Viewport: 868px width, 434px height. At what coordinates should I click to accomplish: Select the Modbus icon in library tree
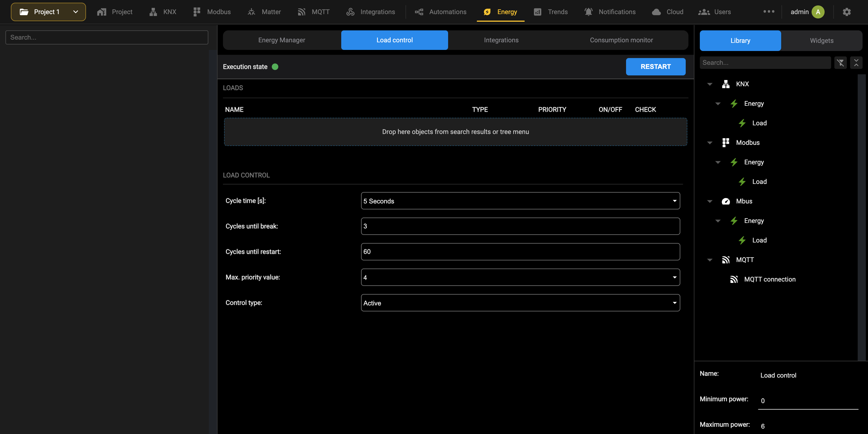(x=726, y=142)
